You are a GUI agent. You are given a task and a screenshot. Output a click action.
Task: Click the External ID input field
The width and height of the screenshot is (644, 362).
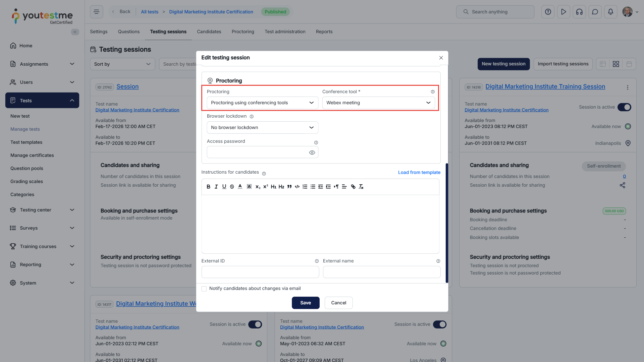[x=260, y=272]
